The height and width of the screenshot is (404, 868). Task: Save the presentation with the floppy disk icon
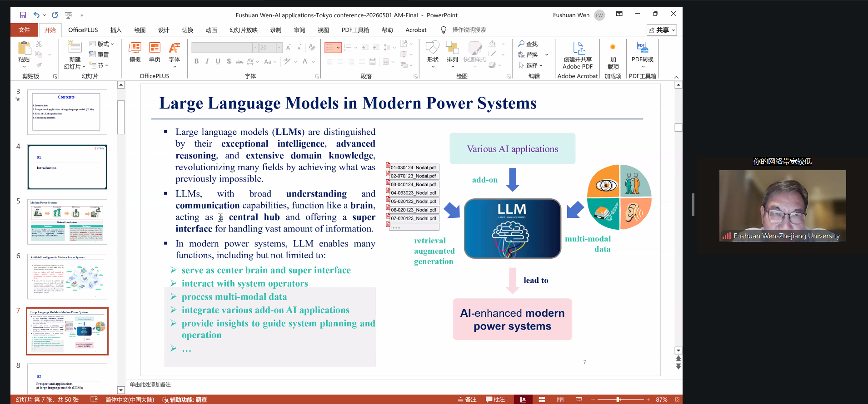tap(23, 15)
